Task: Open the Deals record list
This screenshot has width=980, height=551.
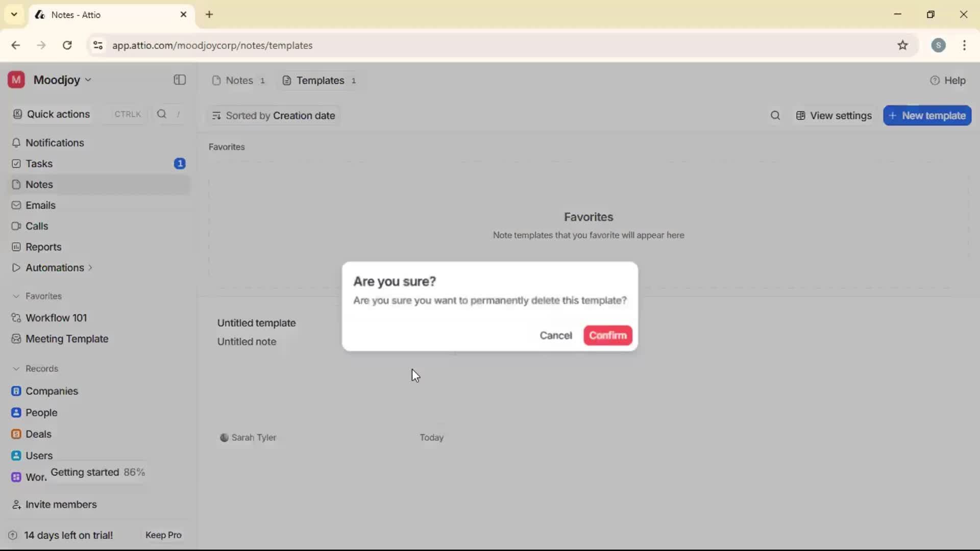Action: coord(38,434)
